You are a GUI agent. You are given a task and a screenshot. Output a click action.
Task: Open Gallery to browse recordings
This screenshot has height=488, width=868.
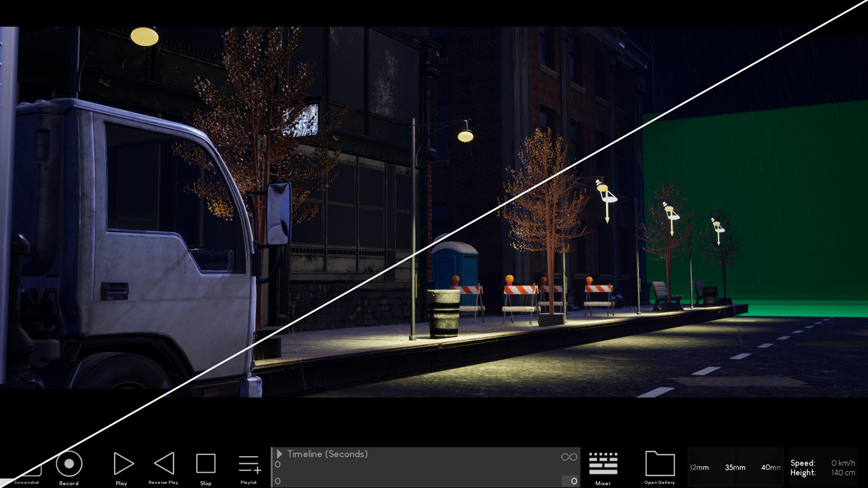tap(660, 464)
